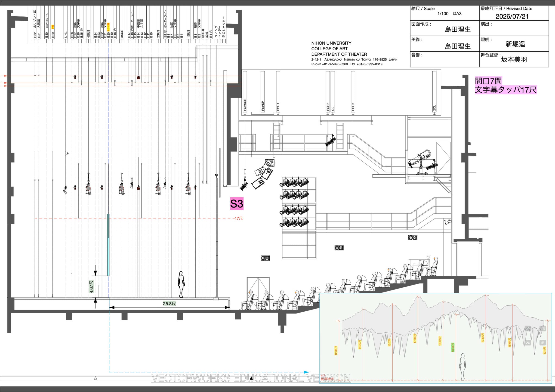Click the white outlined triangle on bottom ruler

click(x=96, y=378)
